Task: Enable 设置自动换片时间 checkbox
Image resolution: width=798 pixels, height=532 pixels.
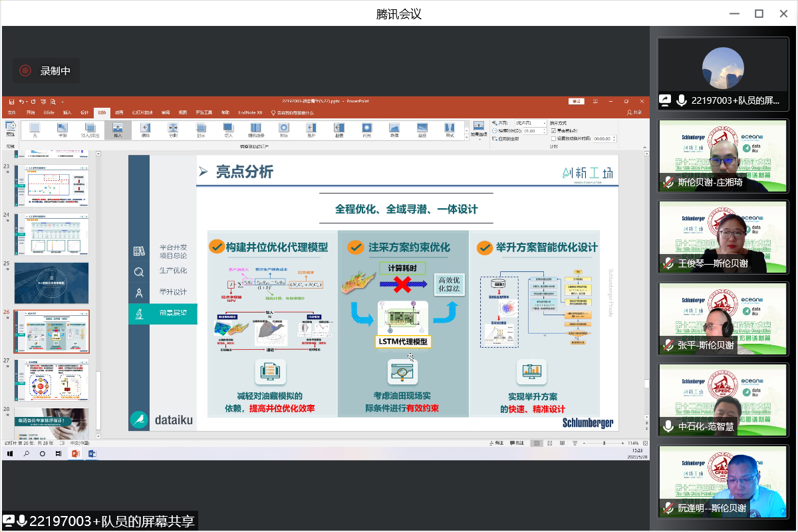Action: [x=553, y=138]
